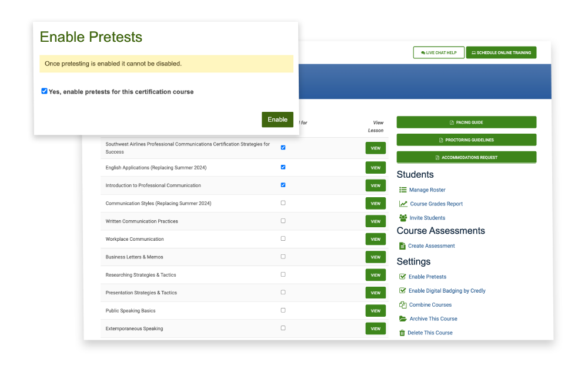View the Extemporaneous Speaking lesson

(375, 328)
